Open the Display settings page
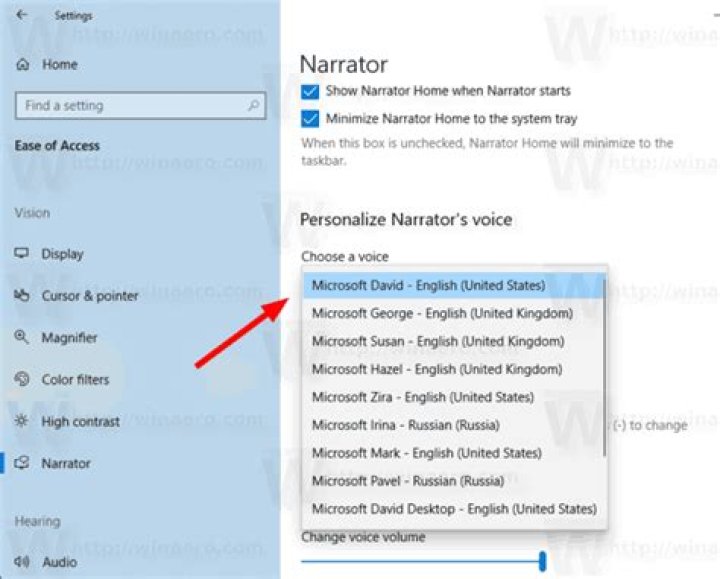 (62, 254)
